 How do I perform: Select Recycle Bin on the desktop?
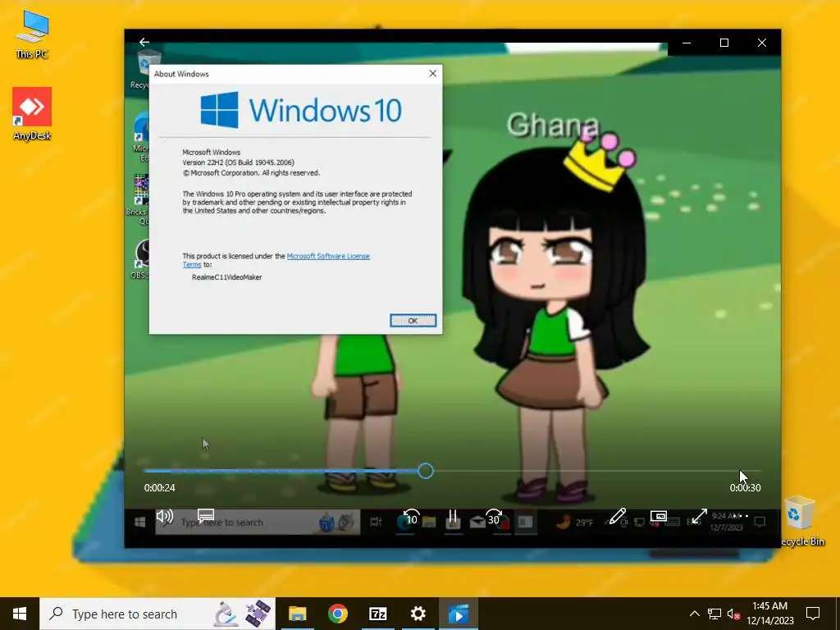[801, 521]
